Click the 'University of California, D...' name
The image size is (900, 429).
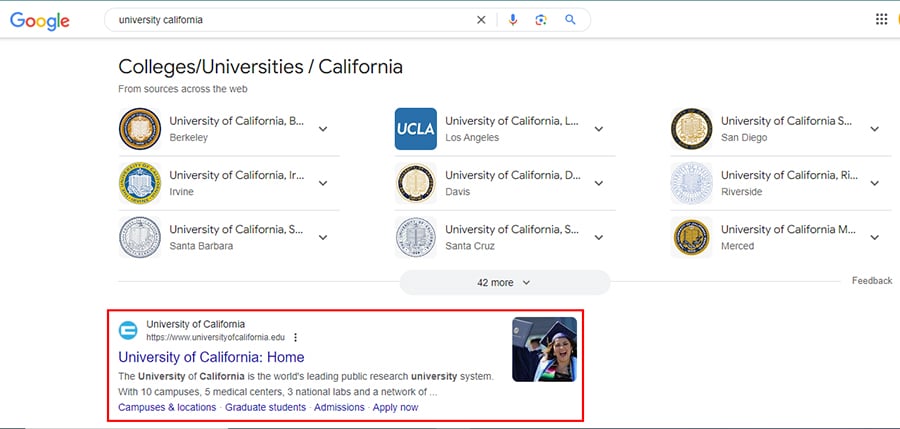513,175
